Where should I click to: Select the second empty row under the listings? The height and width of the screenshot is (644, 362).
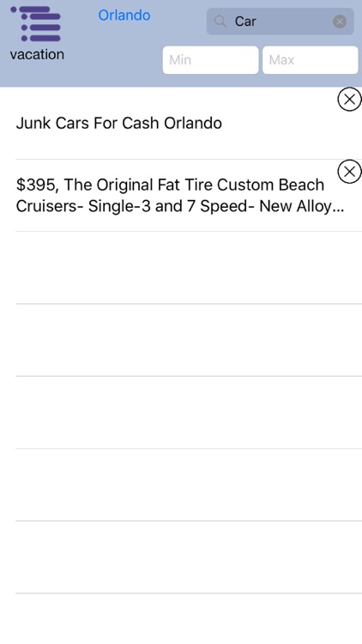click(x=181, y=340)
